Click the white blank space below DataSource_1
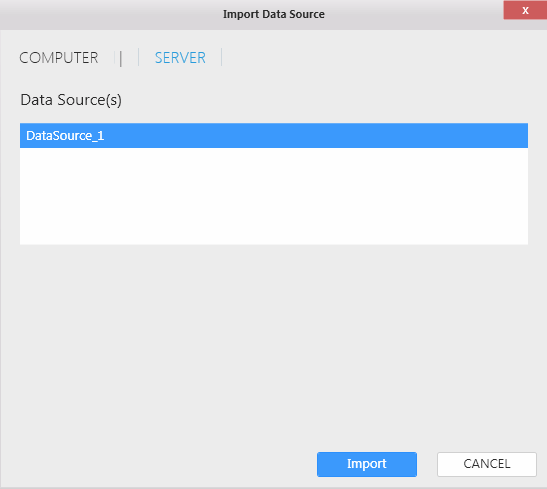The height and width of the screenshot is (489, 547). tap(274, 196)
